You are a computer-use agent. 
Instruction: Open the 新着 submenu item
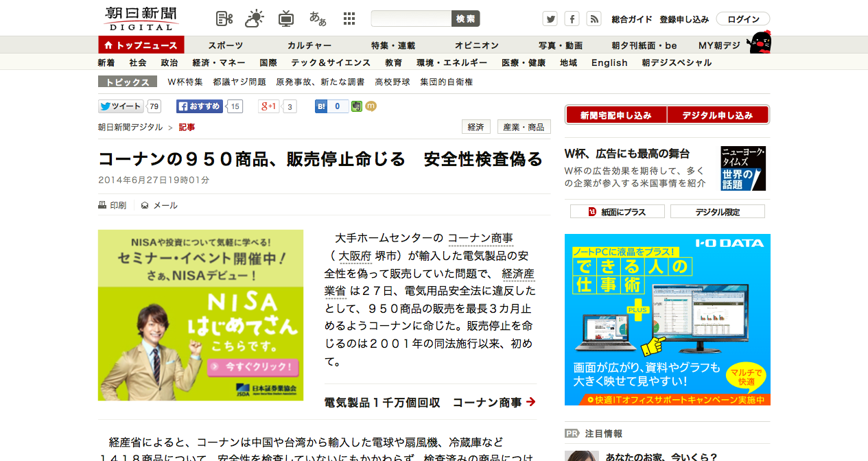(x=106, y=62)
